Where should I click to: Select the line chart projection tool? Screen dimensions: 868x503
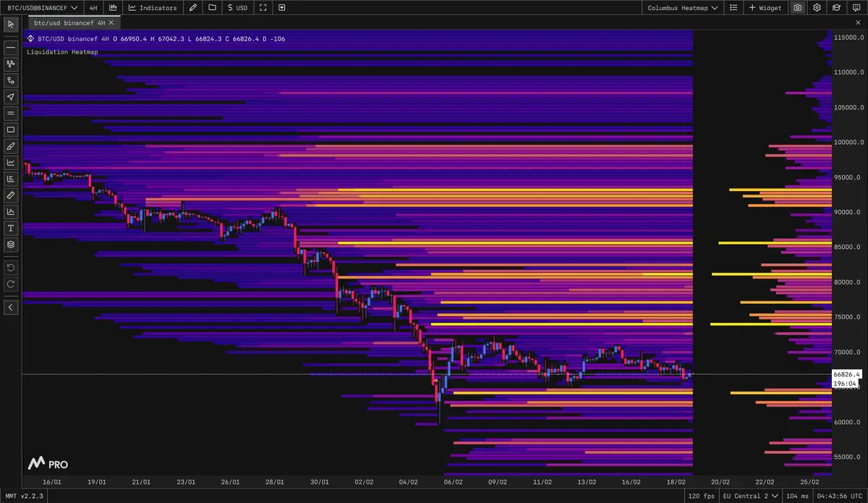pyautogui.click(x=11, y=162)
